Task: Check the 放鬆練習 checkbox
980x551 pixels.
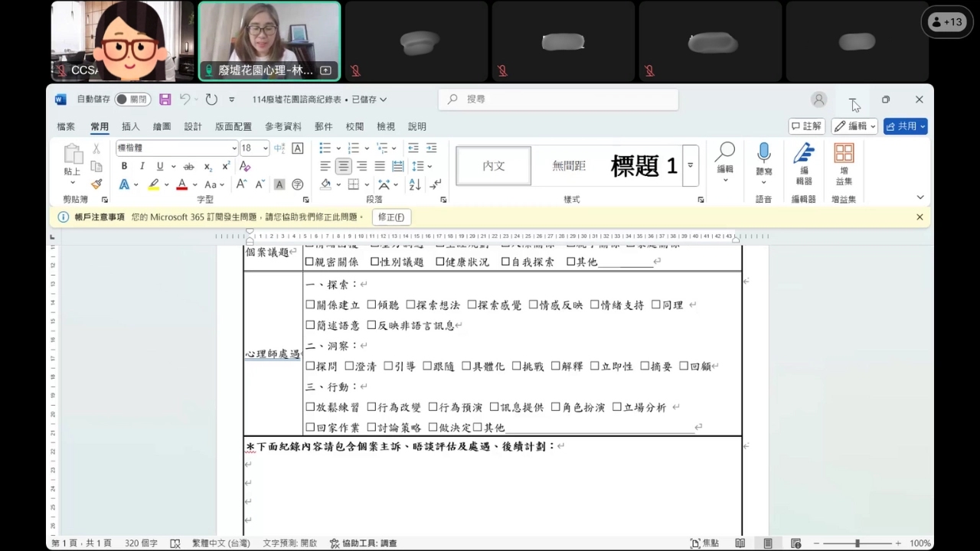Action: [310, 408]
